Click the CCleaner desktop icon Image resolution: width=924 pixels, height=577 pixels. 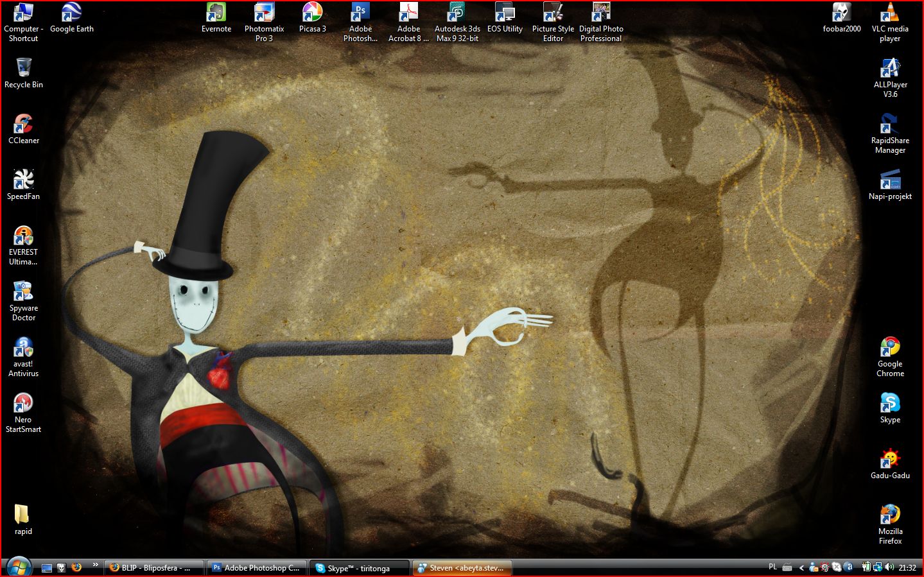pos(24,125)
